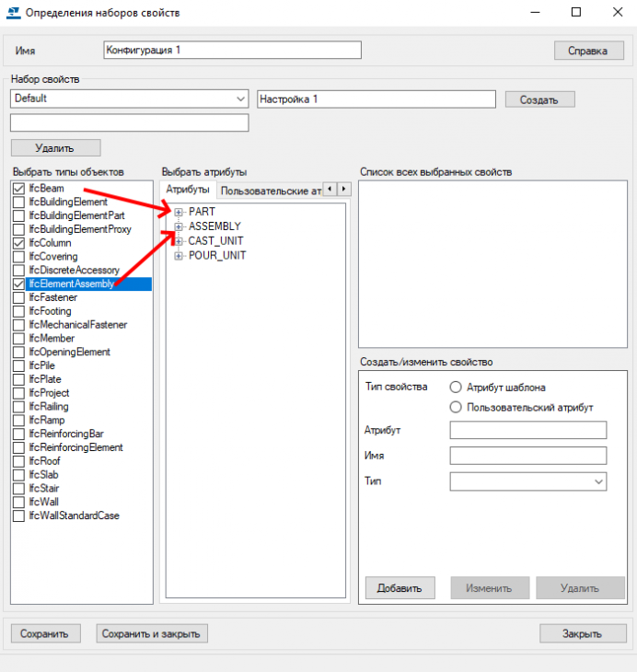Select the PART label in the tree

(202, 212)
